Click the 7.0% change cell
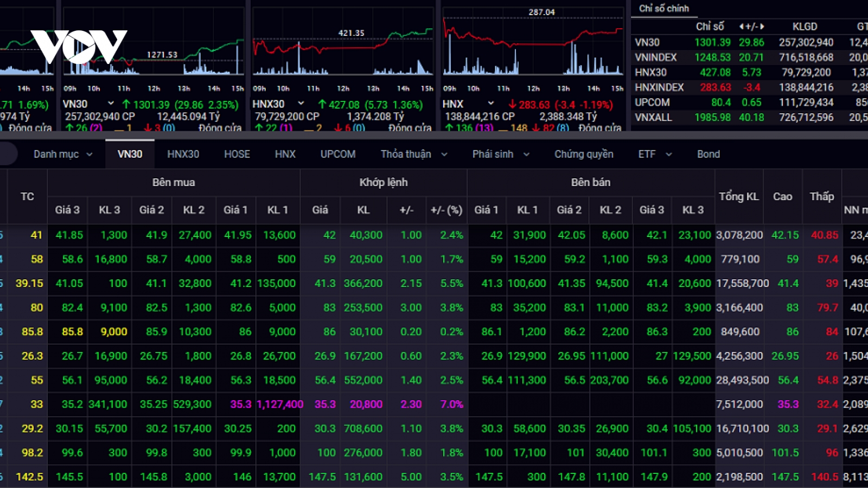This screenshot has width=868, height=488. (x=452, y=404)
